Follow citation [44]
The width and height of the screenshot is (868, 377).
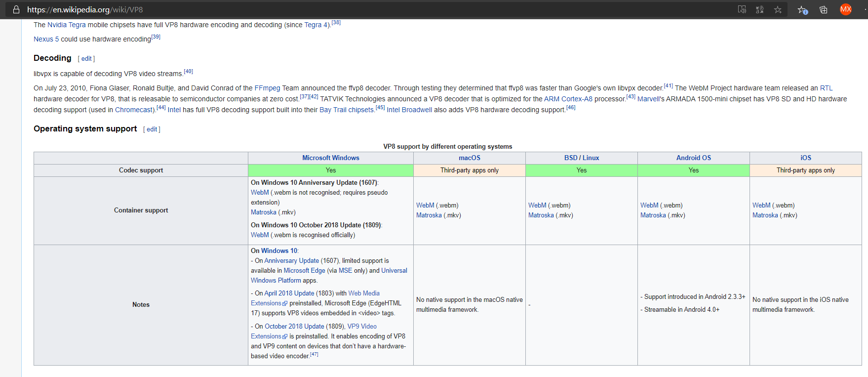tap(161, 108)
